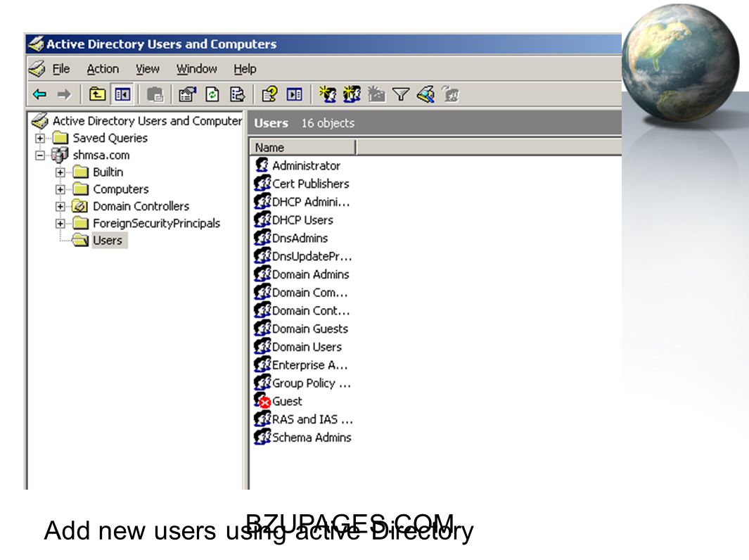Select the Active Directory Users and Computers root node
The width and height of the screenshot is (749, 560).
[x=147, y=121]
